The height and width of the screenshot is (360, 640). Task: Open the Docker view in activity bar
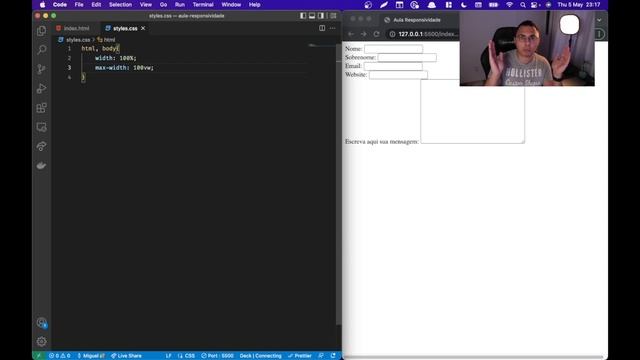(x=41, y=165)
